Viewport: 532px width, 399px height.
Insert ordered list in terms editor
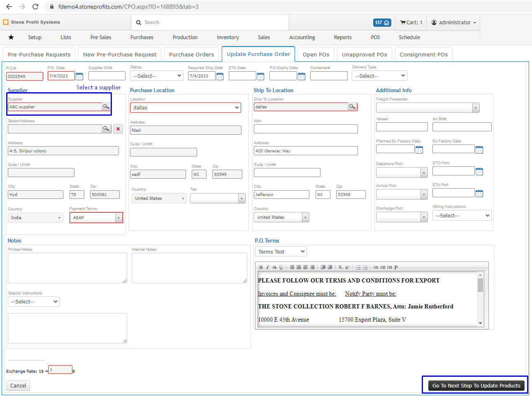(358, 267)
